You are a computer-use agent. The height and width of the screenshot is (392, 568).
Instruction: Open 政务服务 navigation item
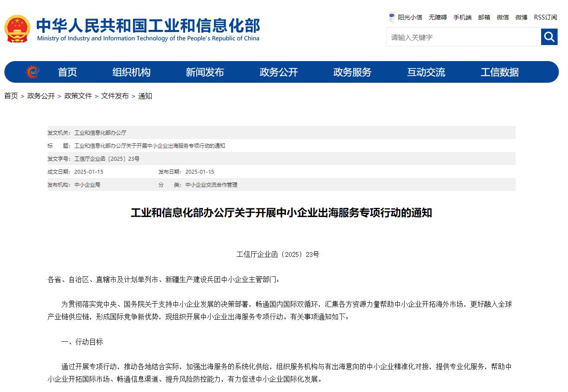[352, 72]
